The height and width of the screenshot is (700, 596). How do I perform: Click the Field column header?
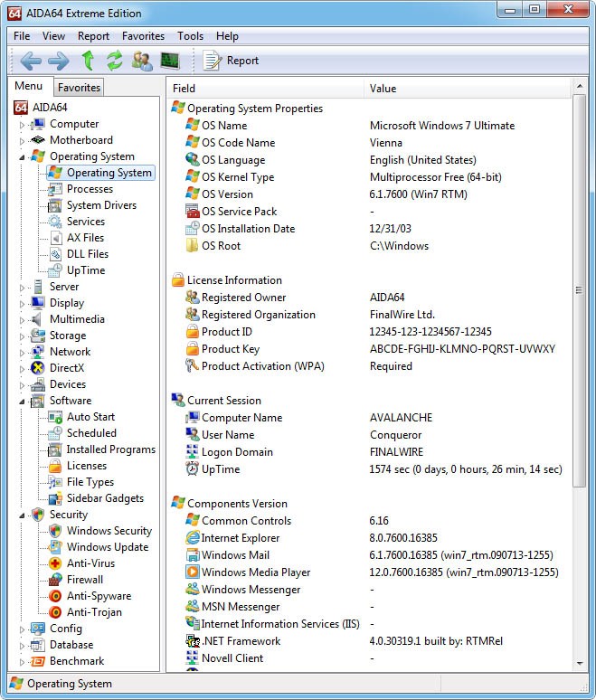click(266, 89)
